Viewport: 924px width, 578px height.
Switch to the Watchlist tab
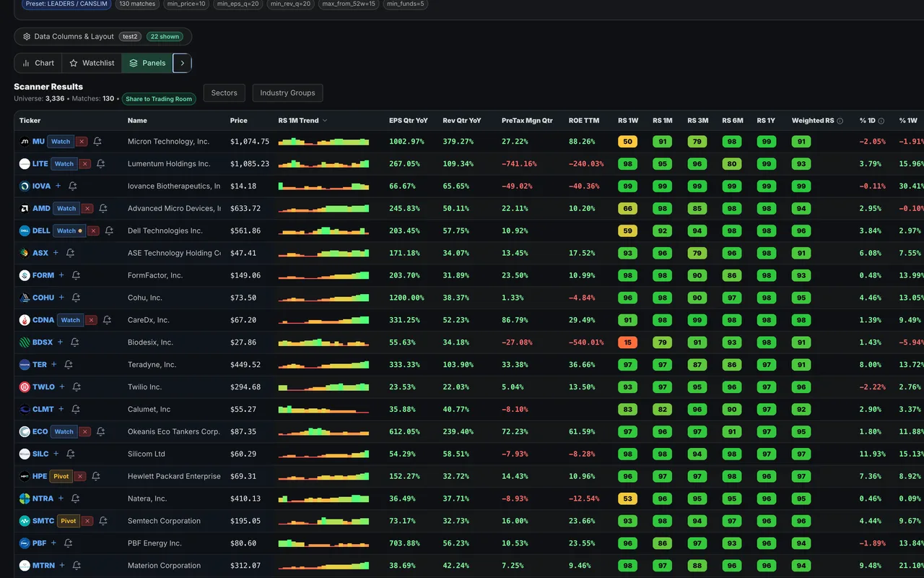coord(92,63)
